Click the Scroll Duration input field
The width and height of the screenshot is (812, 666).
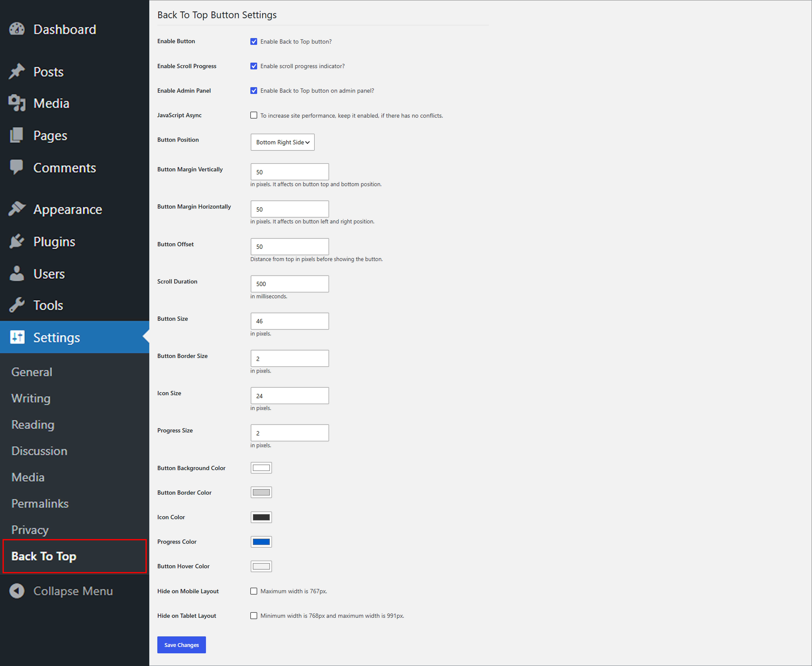tap(290, 284)
